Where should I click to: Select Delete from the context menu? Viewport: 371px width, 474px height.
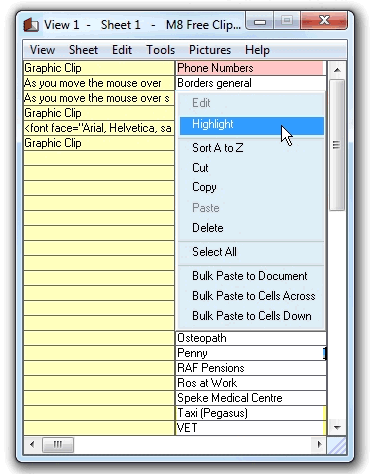(x=252, y=228)
